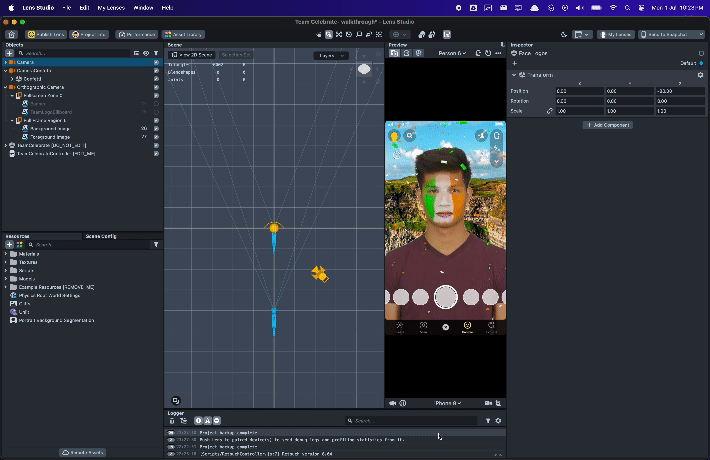Open the My Lenses menu in the menu bar
Viewport: 710px width, 460px height.
110,7
